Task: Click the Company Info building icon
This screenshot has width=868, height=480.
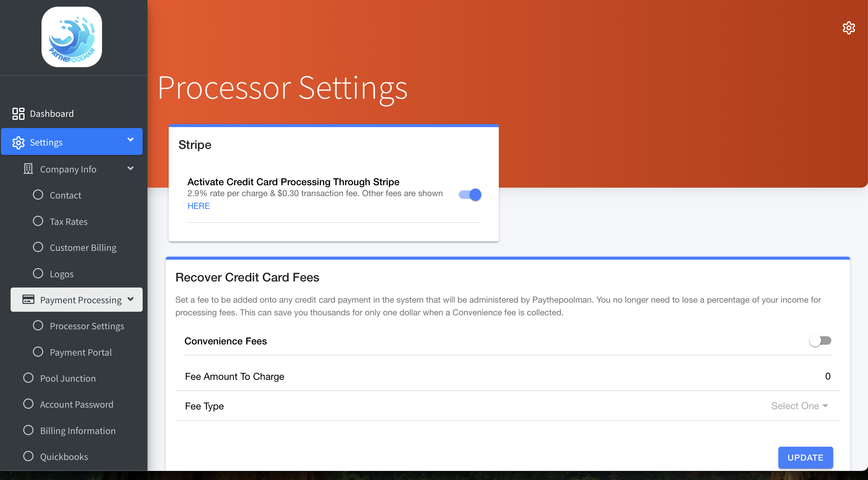Action: pyautogui.click(x=28, y=169)
